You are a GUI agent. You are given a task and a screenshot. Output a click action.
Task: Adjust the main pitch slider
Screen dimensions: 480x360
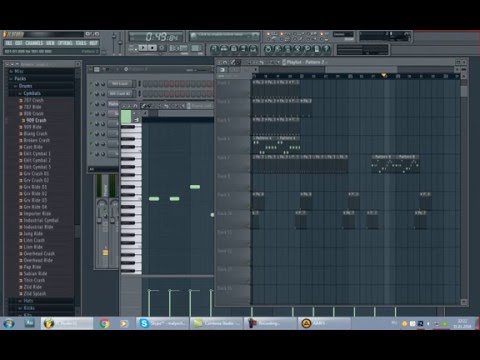(x=121, y=42)
